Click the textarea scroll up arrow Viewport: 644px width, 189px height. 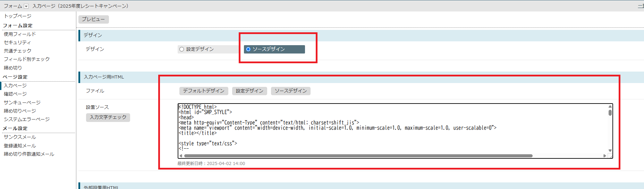tap(610, 107)
